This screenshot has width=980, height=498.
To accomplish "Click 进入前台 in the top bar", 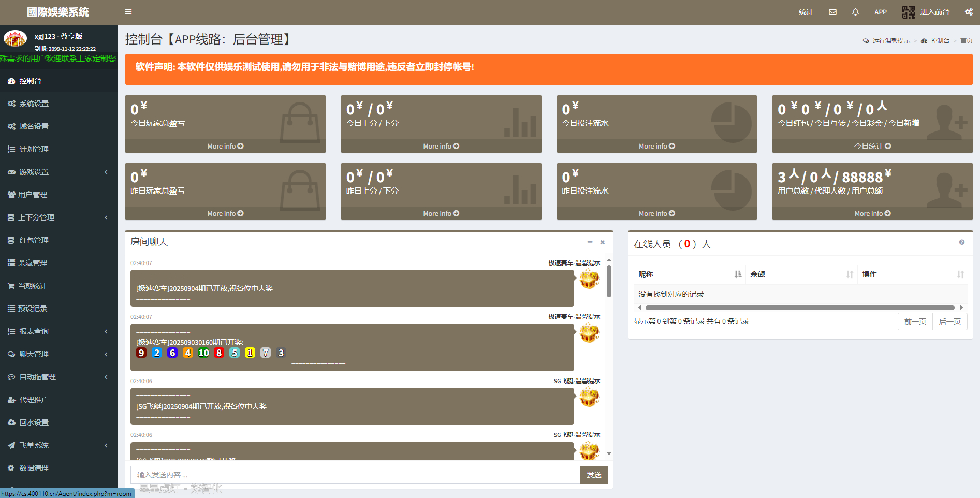I will [935, 11].
